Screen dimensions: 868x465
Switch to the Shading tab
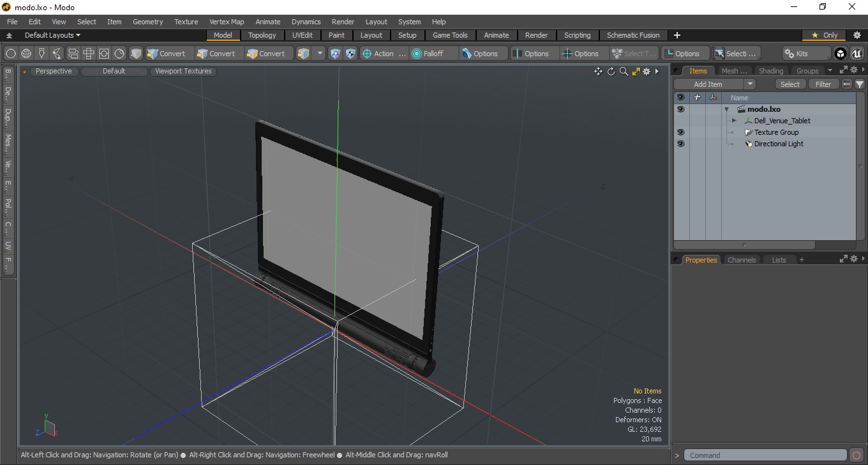[770, 71]
